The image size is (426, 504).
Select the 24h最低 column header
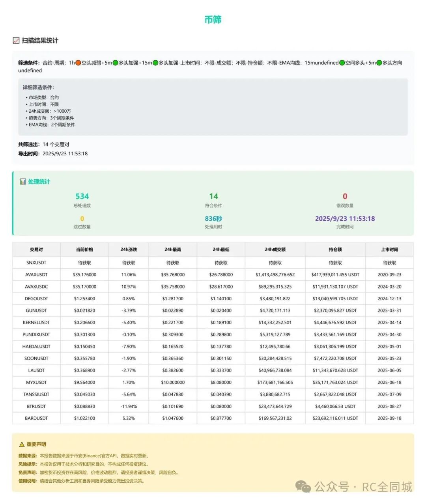pos(221,250)
